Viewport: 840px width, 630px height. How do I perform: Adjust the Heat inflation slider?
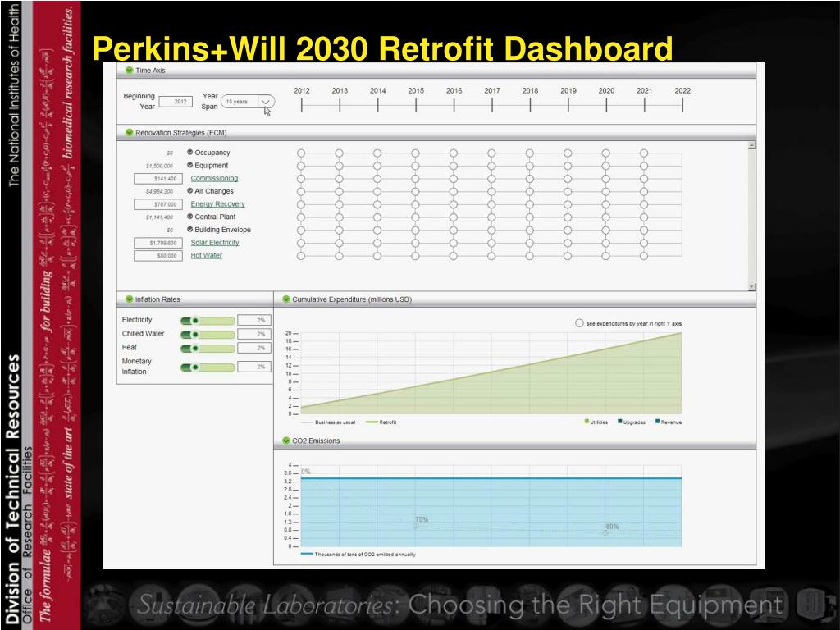(208, 348)
